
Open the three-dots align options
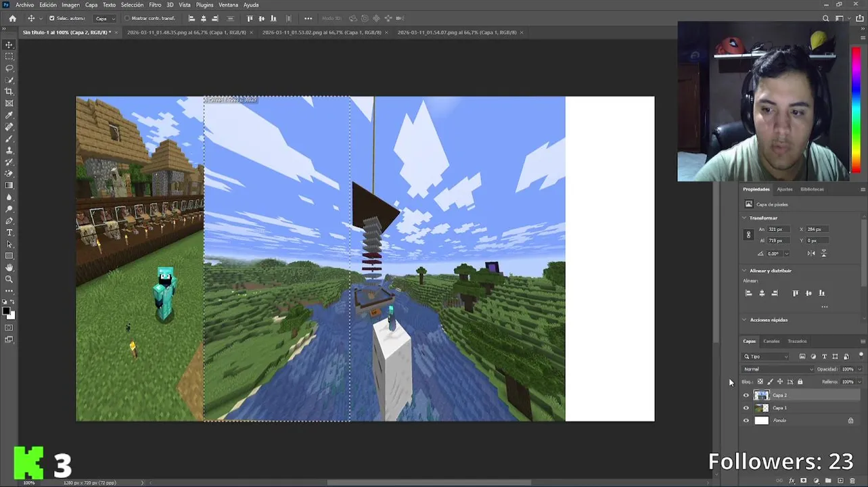pyautogui.click(x=309, y=18)
